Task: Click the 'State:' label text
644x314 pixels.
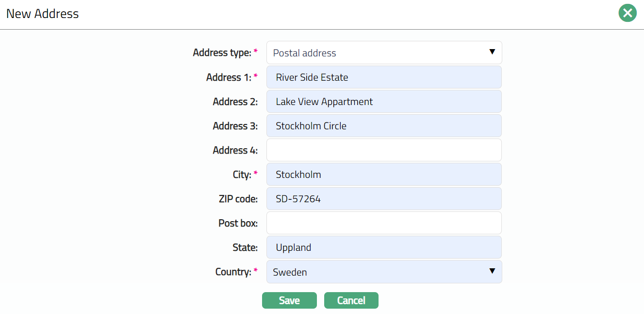Action: [x=245, y=247]
